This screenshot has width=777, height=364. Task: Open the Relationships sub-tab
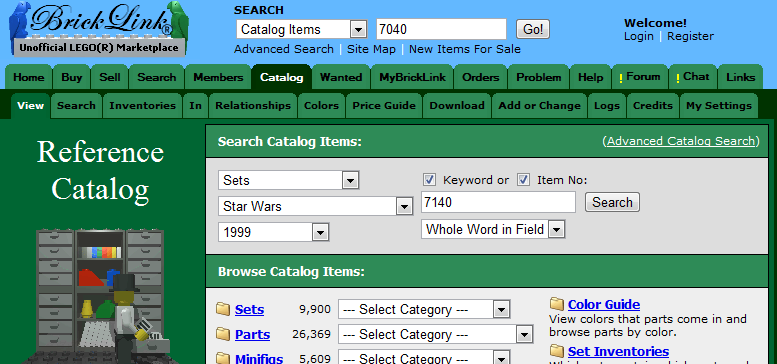[253, 105]
